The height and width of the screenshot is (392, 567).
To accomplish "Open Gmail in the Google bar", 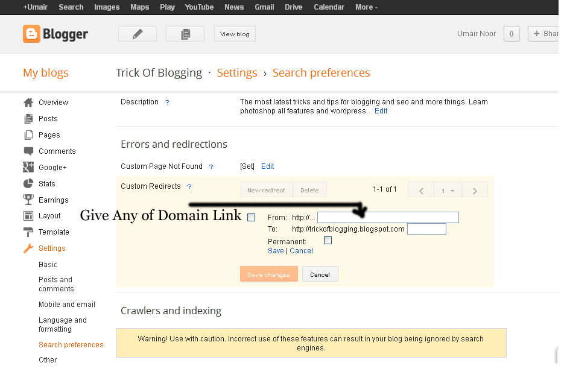I will coord(264,7).
